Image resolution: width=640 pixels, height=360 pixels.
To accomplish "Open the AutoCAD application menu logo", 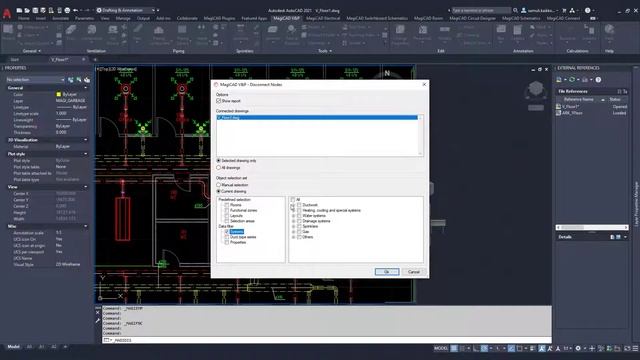I will point(7,13).
